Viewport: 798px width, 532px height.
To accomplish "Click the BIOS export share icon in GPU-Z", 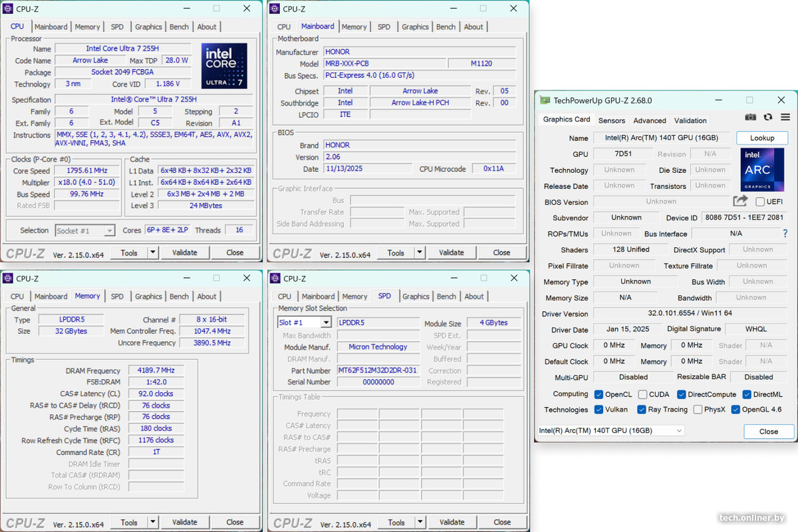I will 741,201.
